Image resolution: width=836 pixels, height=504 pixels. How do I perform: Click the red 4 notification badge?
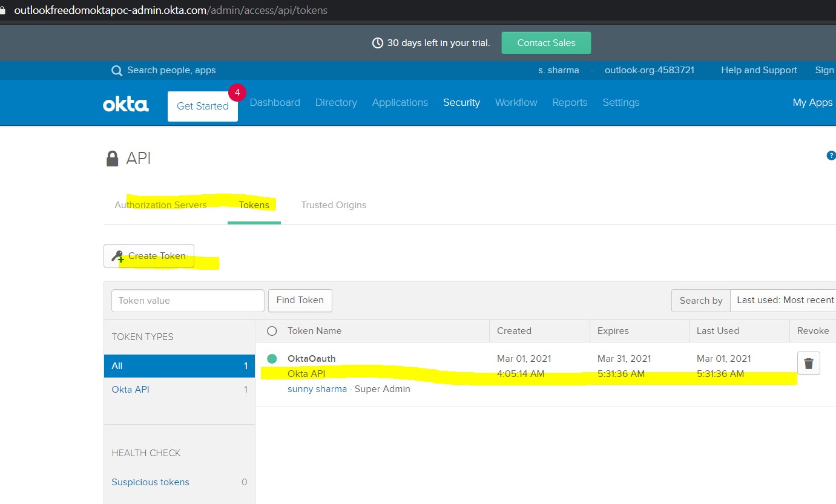[x=237, y=93]
